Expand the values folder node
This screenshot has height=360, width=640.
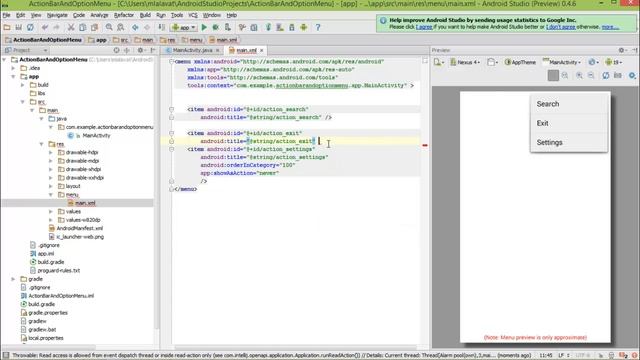click(51, 211)
